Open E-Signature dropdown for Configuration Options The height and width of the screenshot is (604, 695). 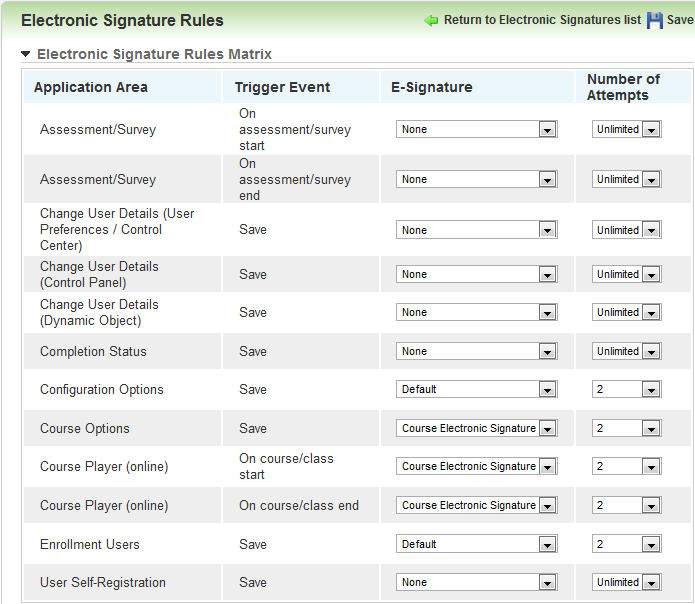(x=476, y=389)
